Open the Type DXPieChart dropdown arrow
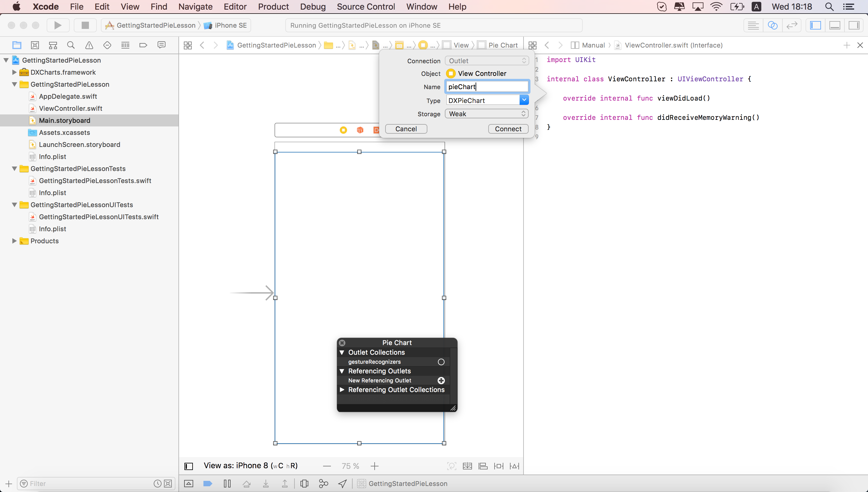 pos(524,100)
